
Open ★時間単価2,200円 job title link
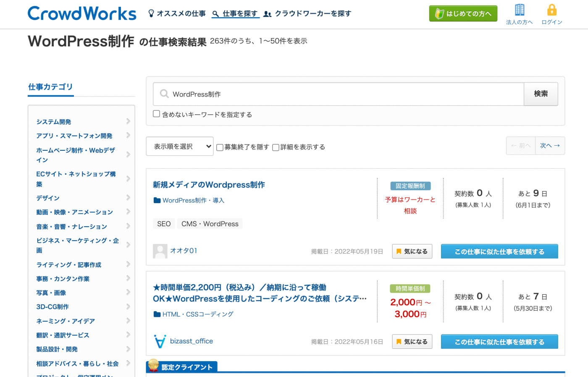point(260,293)
